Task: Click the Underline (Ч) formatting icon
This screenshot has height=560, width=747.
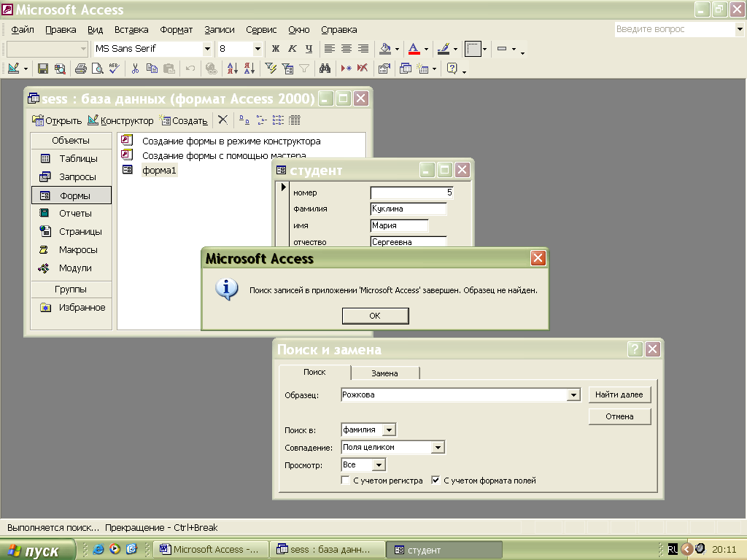Action: pyautogui.click(x=309, y=49)
